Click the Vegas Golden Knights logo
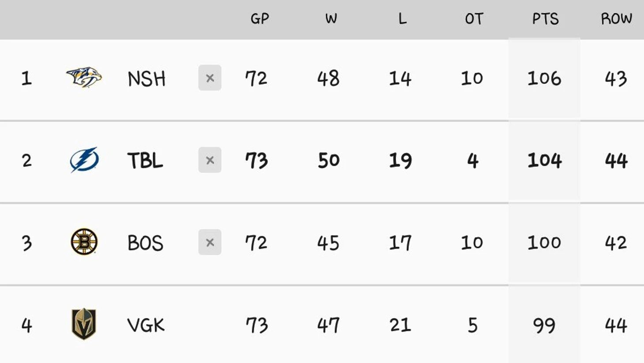The width and height of the screenshot is (644, 363). point(84,324)
